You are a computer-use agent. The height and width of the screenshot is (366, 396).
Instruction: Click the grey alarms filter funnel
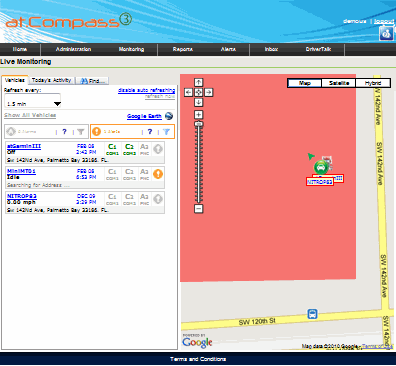tap(81, 132)
